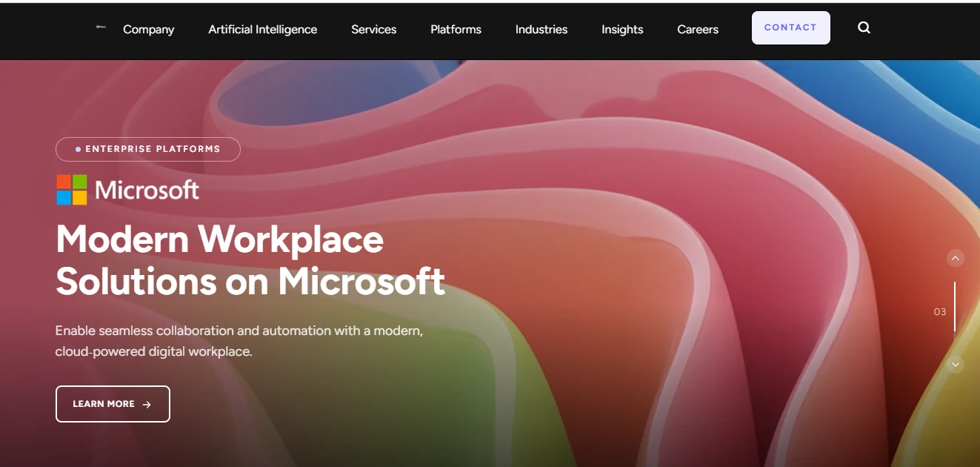
Task: Click the ENTERPRISE PLATFORMS pill tag
Action: (x=148, y=149)
